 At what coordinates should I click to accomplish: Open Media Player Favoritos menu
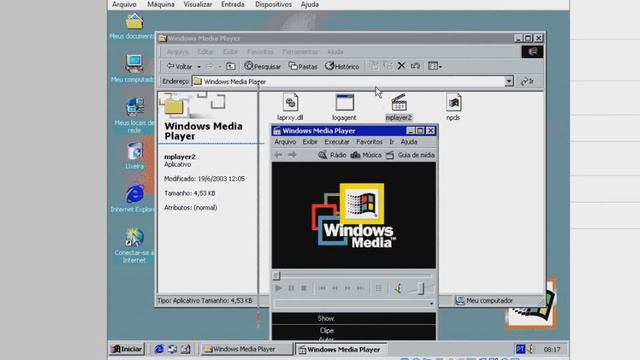(x=369, y=142)
